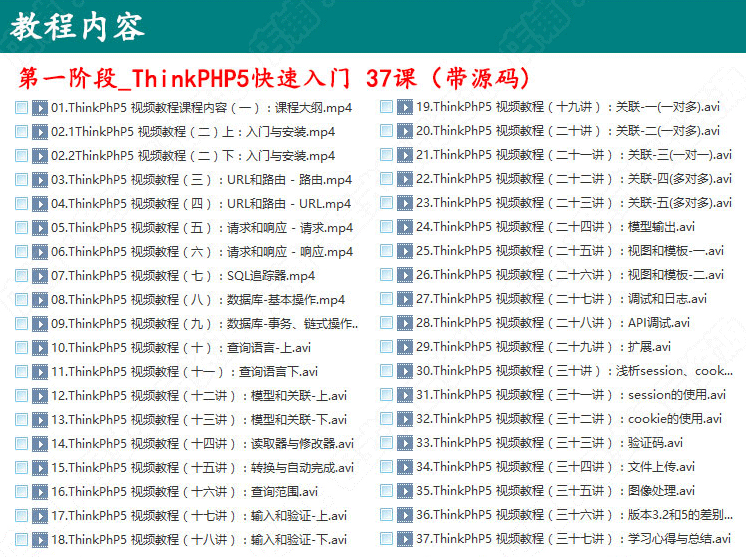Select file name 31.ThinkPhP5 session的使用.avi
The width and height of the screenshot is (746, 557).
(571, 395)
